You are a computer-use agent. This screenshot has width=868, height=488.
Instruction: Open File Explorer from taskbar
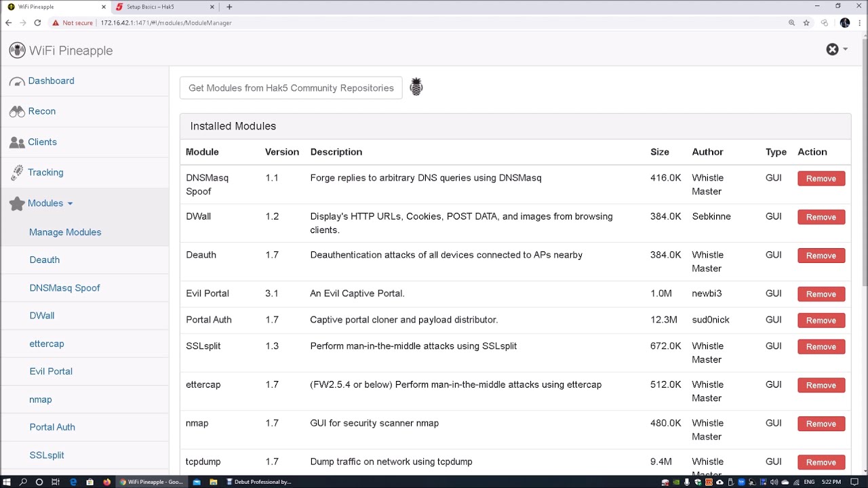pyautogui.click(x=214, y=482)
